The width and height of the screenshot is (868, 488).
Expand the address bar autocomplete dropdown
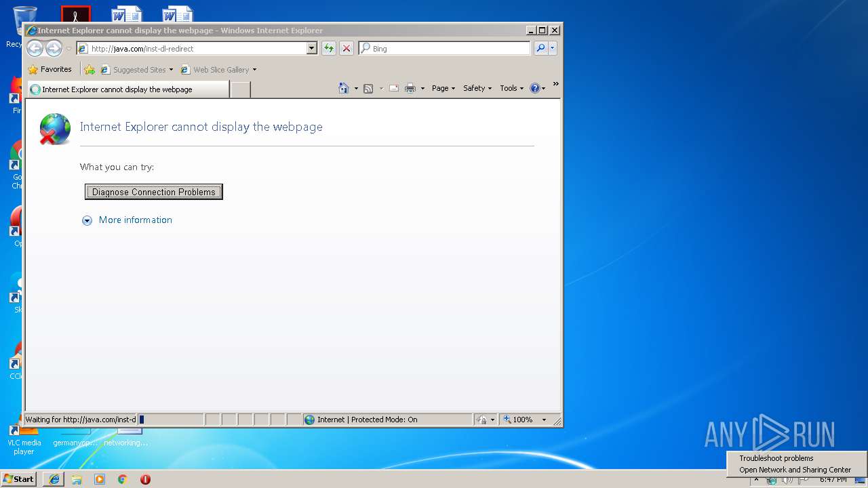pos(312,49)
